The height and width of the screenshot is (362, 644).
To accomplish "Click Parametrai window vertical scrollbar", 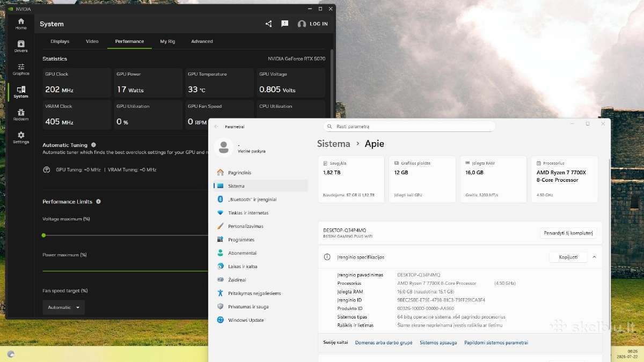I will [x=608, y=206].
